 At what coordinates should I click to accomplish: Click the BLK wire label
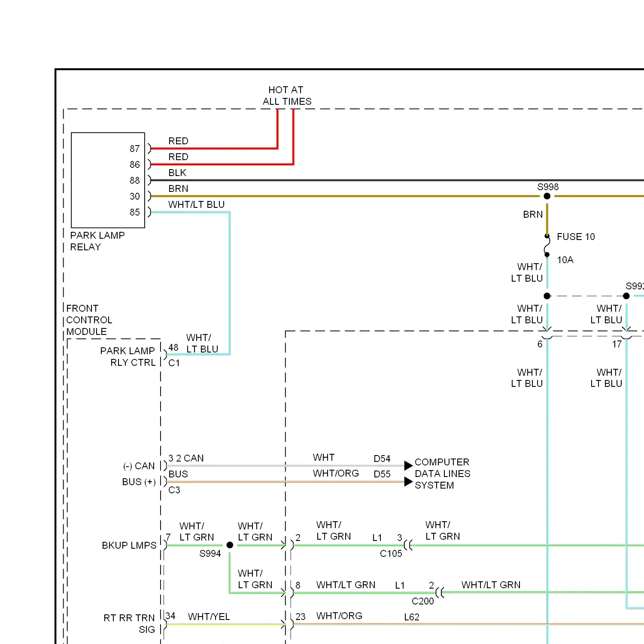tap(177, 173)
